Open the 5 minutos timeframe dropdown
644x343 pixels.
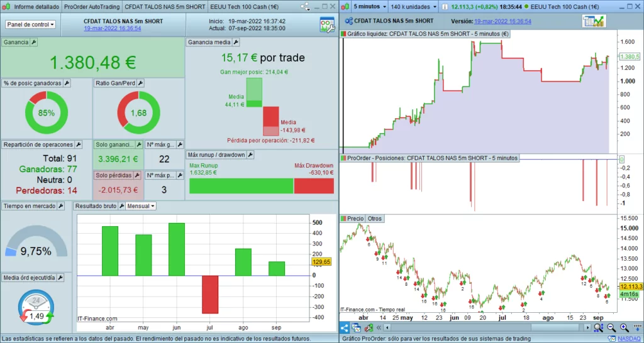[368, 7]
